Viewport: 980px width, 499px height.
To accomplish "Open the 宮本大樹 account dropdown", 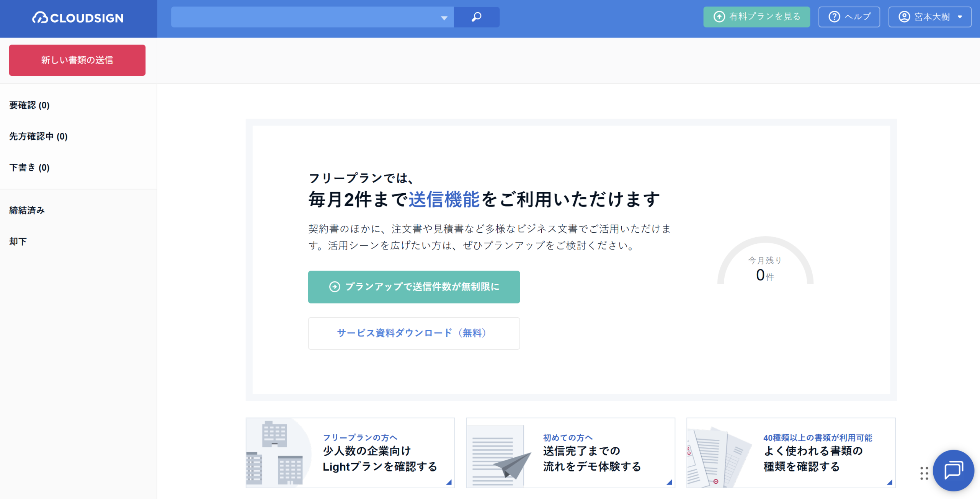I will [929, 17].
